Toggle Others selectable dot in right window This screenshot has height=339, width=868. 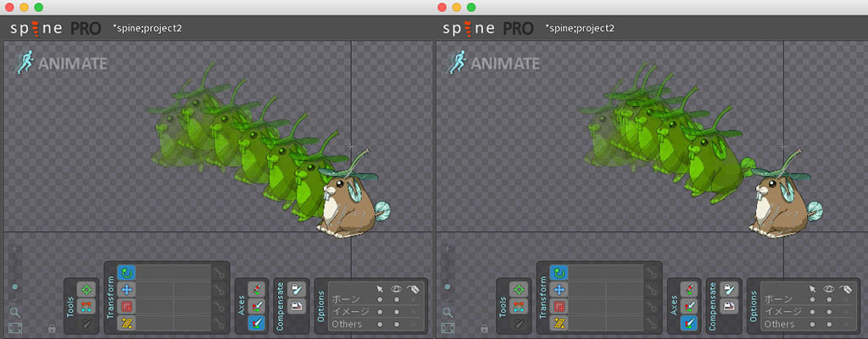812,324
